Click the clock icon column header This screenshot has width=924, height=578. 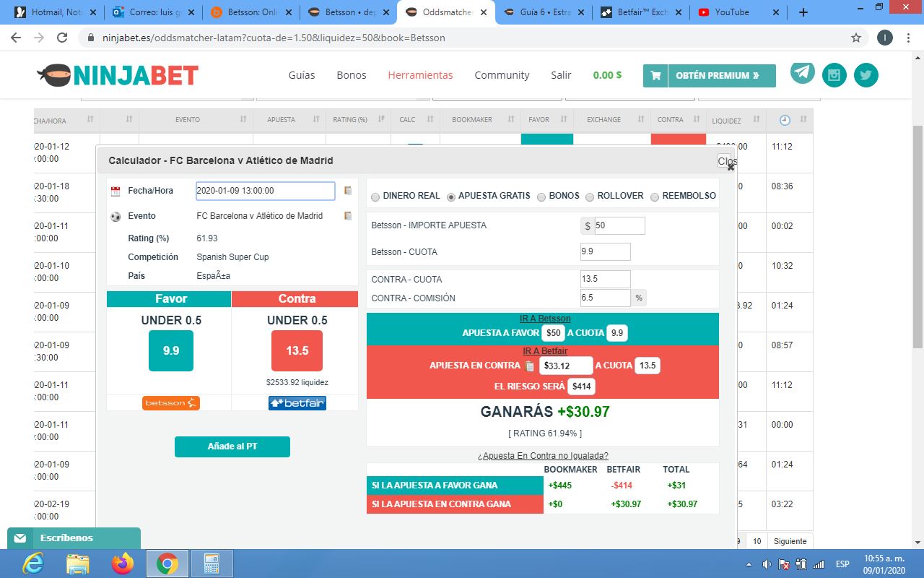(x=785, y=120)
